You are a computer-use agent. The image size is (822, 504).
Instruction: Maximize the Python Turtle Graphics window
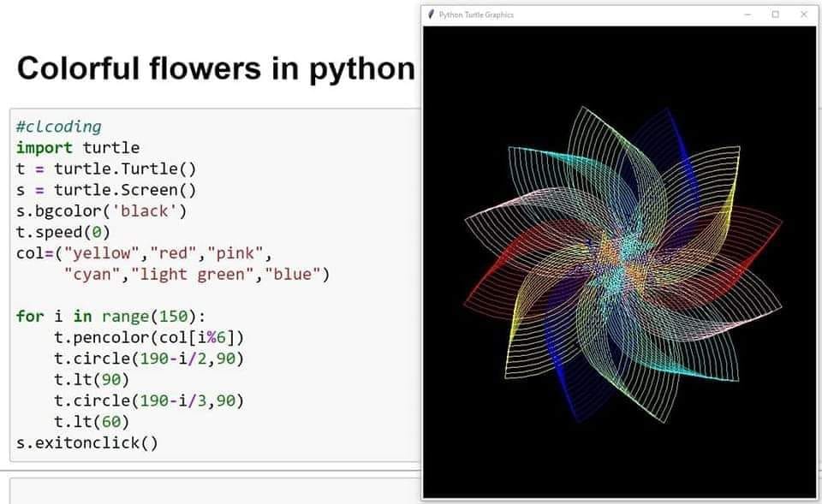776,15
